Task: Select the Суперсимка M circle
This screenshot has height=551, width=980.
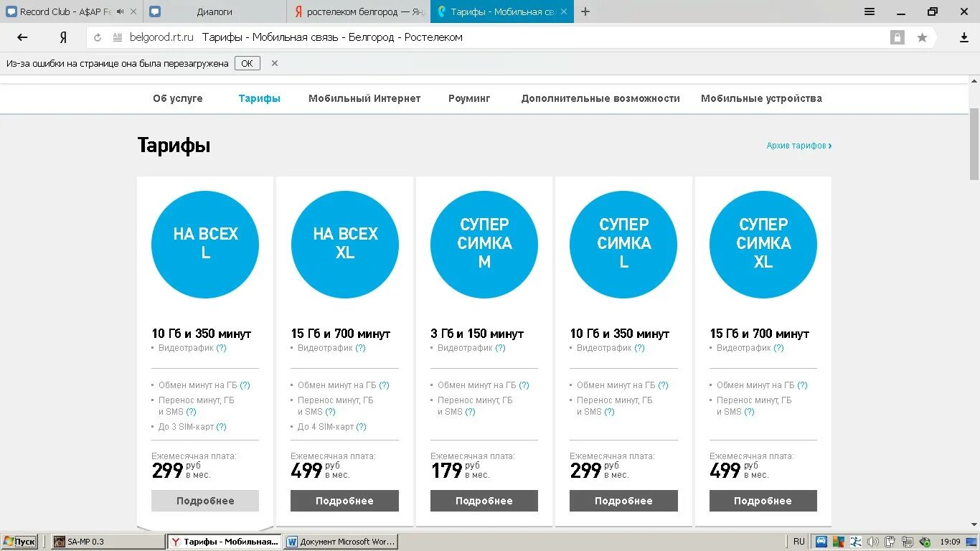Action: (484, 245)
